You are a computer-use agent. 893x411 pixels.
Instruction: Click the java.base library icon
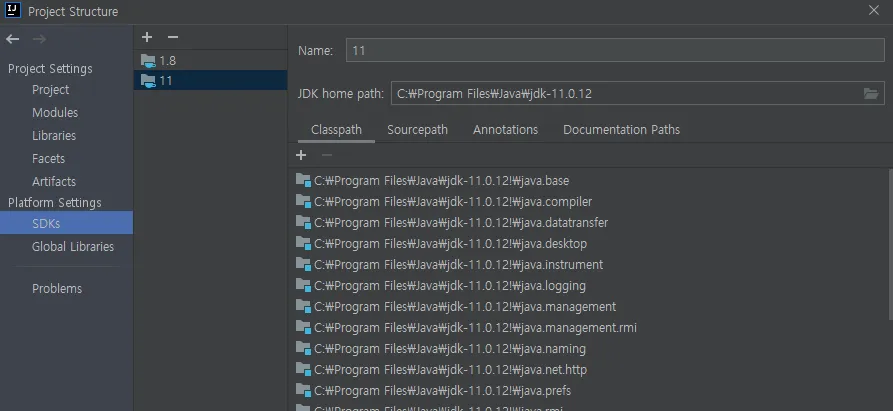pyautogui.click(x=304, y=180)
